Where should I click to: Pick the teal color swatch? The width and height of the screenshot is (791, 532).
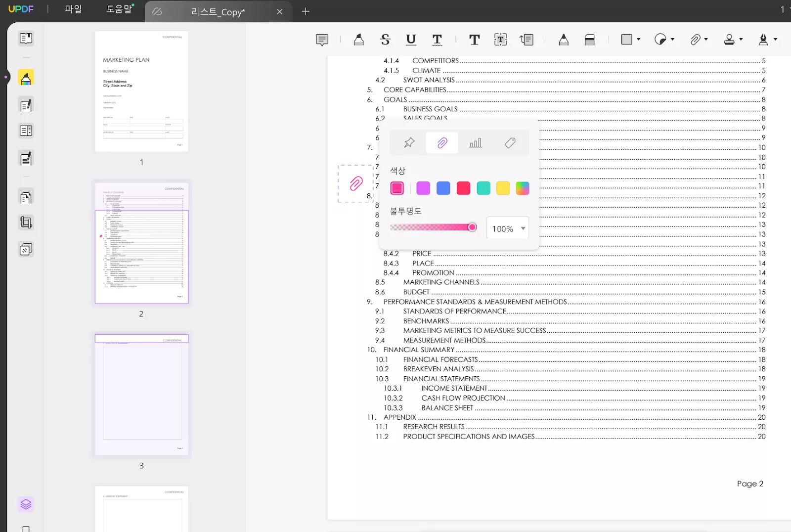point(483,188)
